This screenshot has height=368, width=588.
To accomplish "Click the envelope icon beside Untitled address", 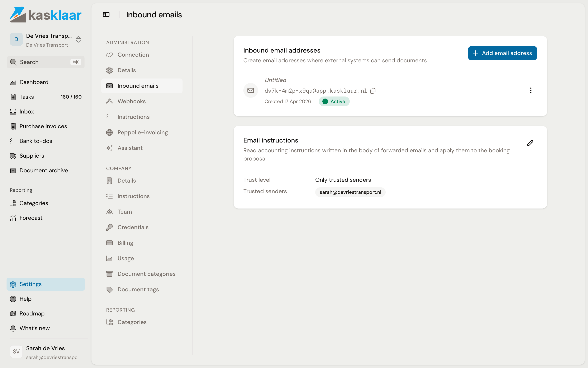I will [251, 90].
